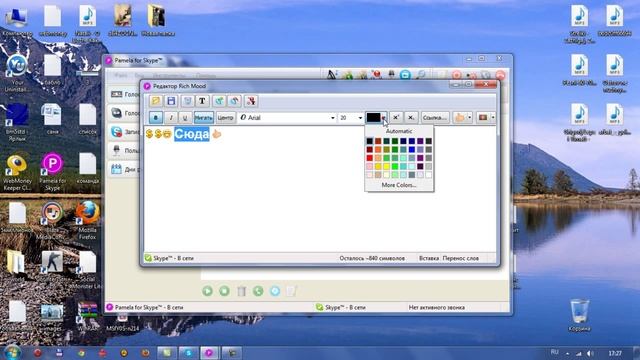Click the green phone call icon in Pamela
640x360 pixels.
pyautogui.click(x=258, y=291)
